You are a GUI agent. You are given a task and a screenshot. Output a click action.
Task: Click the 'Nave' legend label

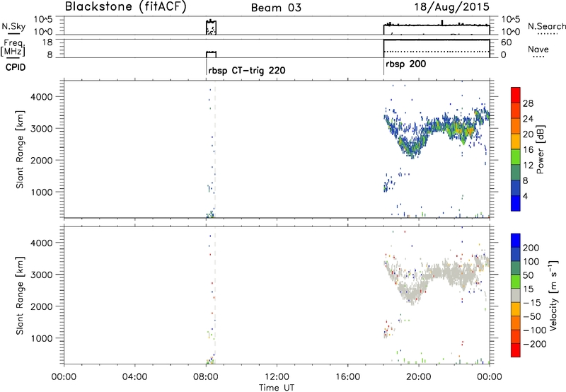[538, 50]
